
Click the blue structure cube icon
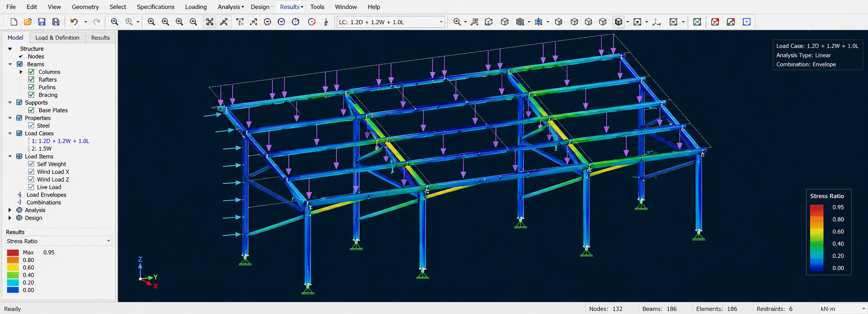click(539, 22)
